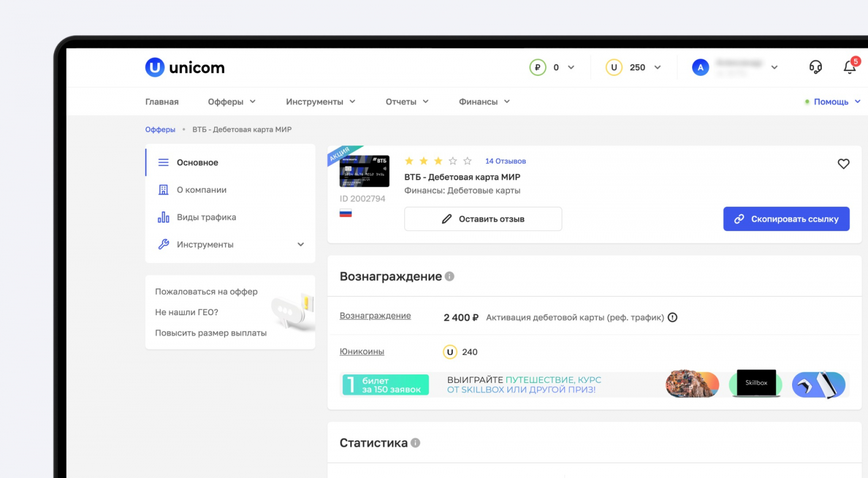Click the info icon next to Вознаграждение heading
This screenshot has width=868, height=478.
tap(449, 276)
